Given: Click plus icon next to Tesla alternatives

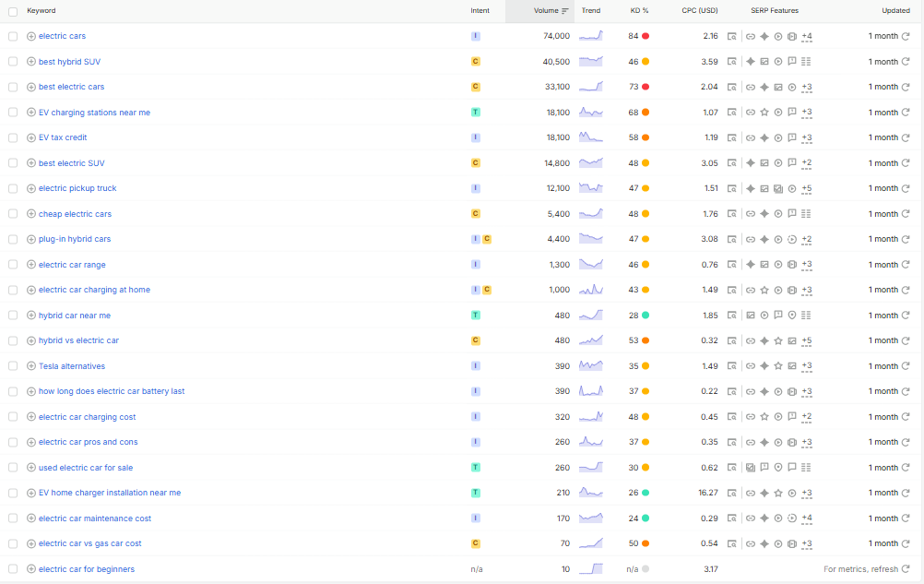Looking at the screenshot, I should tap(31, 366).
